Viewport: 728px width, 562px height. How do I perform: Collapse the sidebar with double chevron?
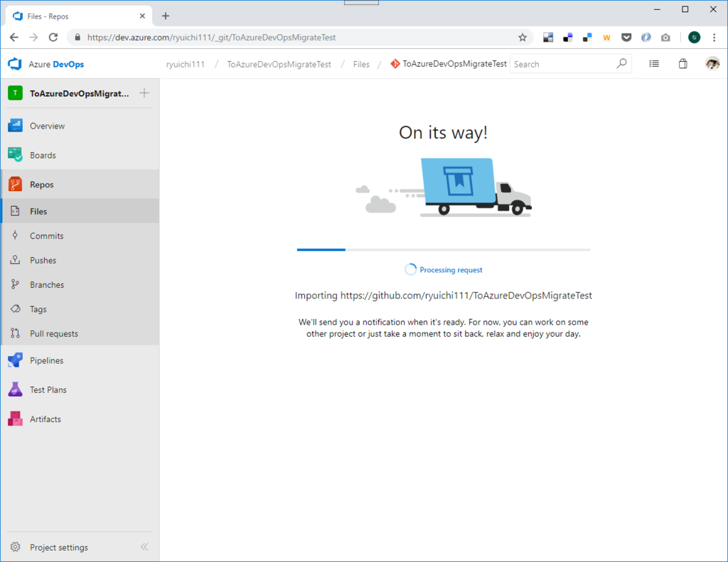coord(144,546)
